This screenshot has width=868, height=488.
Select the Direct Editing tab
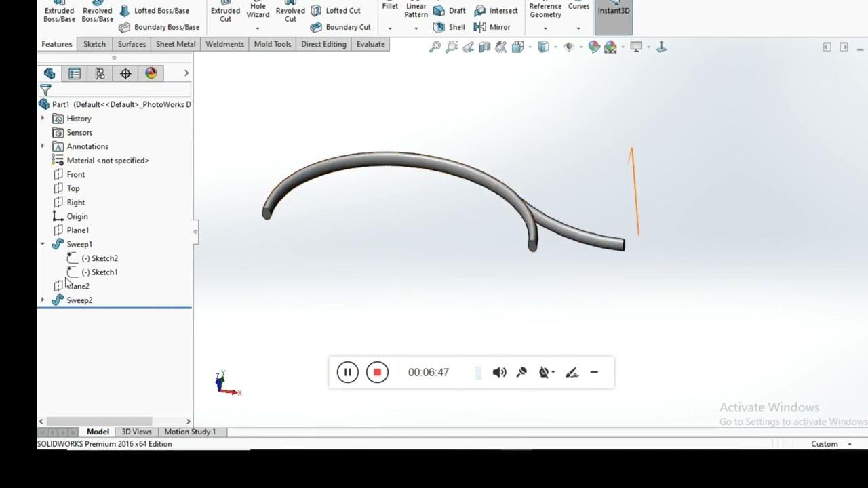[x=323, y=44]
